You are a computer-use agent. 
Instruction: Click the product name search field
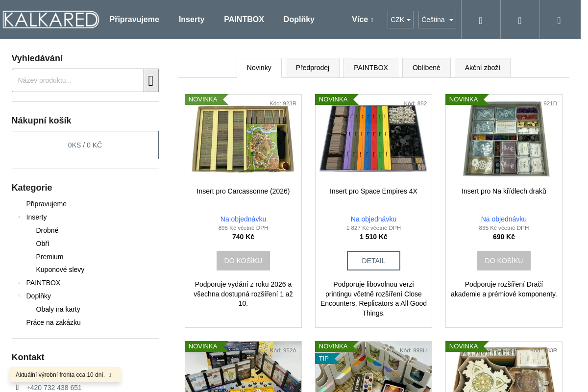point(78,80)
